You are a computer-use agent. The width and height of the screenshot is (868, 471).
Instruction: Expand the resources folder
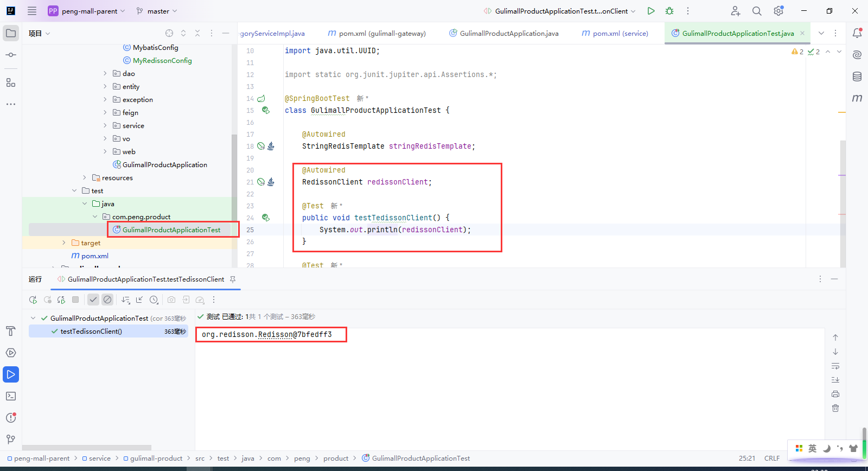point(85,177)
